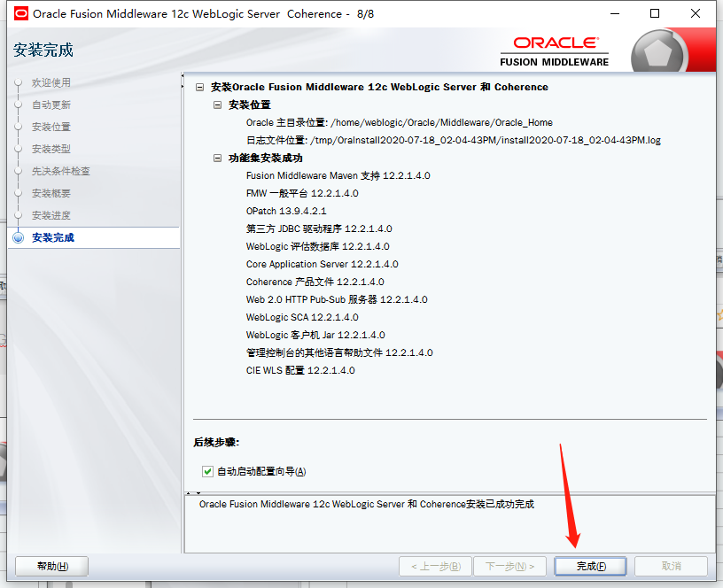Select CIE WLS 配置 12.2.1.4.0 row
The width and height of the screenshot is (723, 588).
point(300,370)
